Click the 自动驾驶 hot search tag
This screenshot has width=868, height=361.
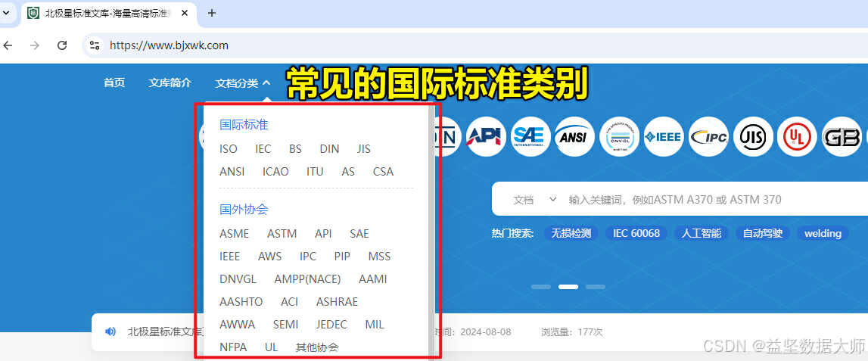click(763, 233)
